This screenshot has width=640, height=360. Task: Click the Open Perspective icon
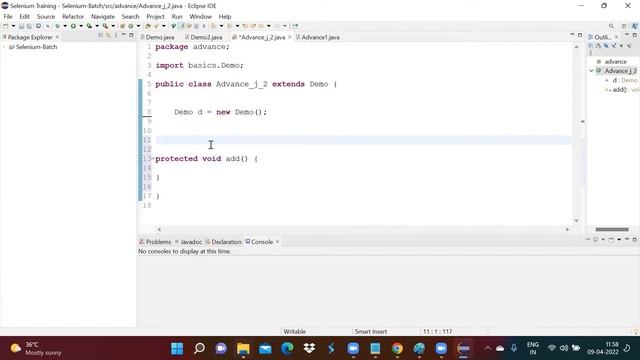[x=624, y=26]
